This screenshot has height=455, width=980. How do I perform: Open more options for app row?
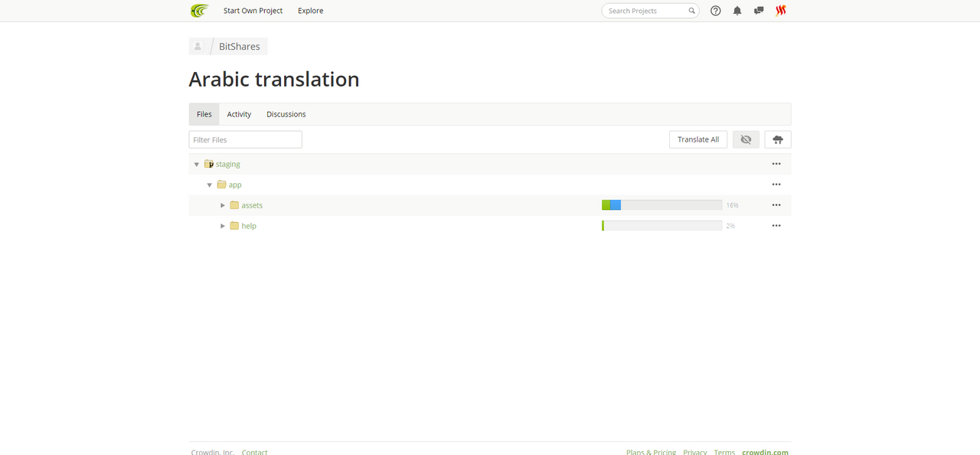click(776, 185)
